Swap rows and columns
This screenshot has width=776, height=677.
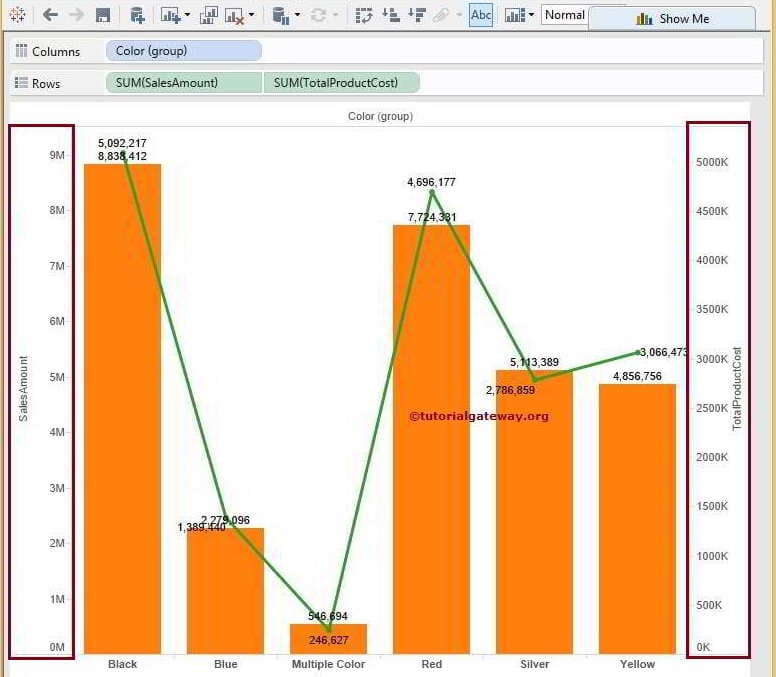click(364, 15)
